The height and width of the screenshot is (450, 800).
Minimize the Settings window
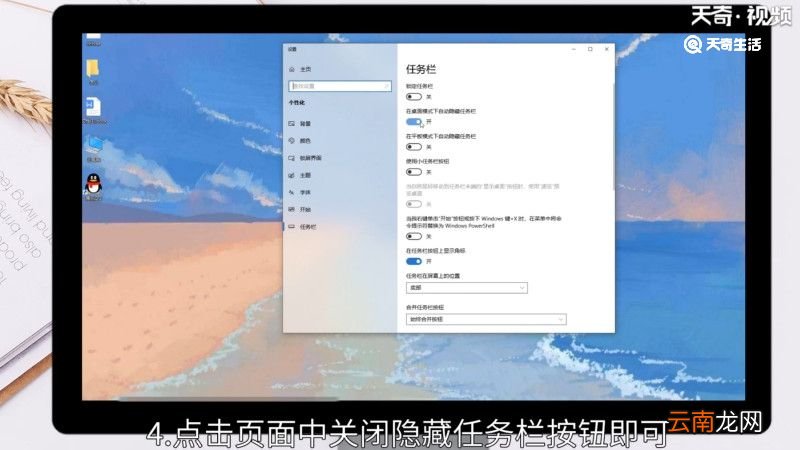point(574,49)
